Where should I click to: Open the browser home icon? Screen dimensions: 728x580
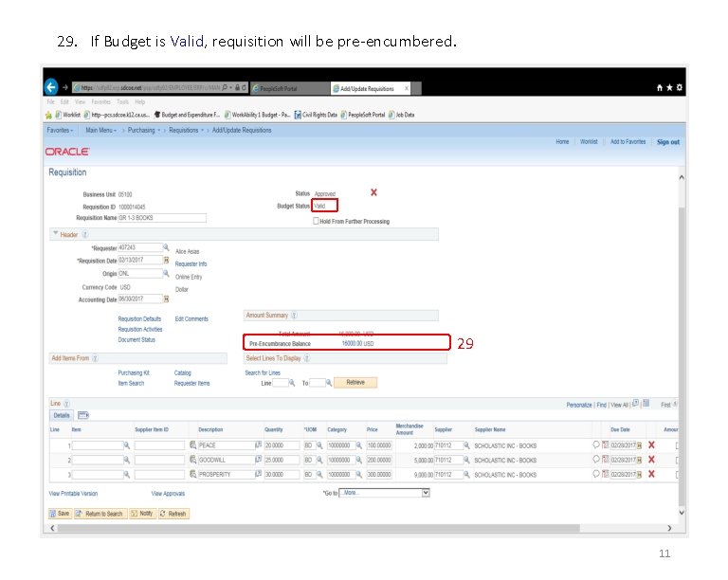pos(660,88)
